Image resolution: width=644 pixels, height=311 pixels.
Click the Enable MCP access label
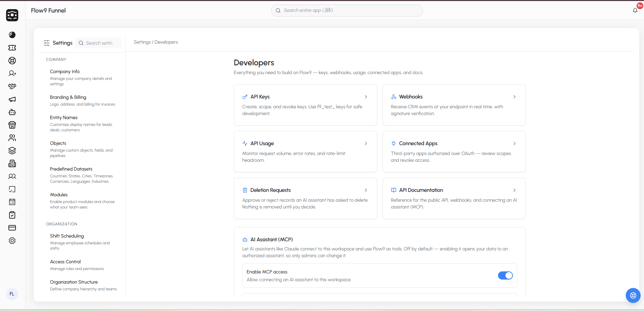pyautogui.click(x=267, y=272)
